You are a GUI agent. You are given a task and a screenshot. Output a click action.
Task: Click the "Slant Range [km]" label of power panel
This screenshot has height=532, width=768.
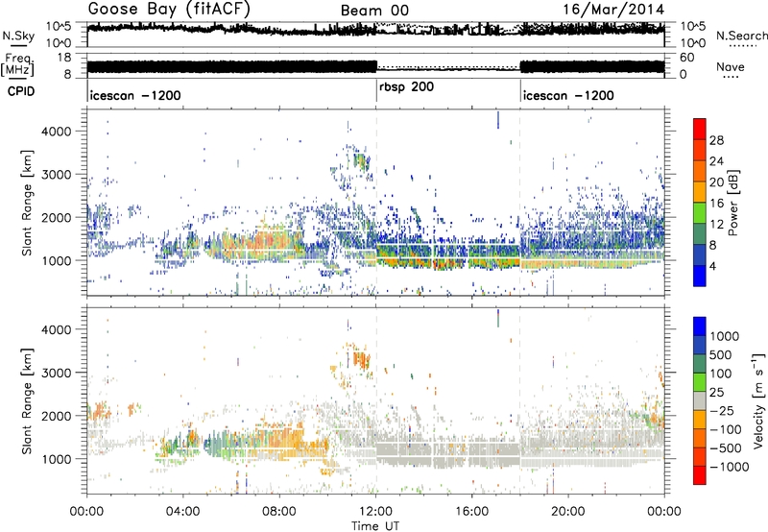[27, 203]
